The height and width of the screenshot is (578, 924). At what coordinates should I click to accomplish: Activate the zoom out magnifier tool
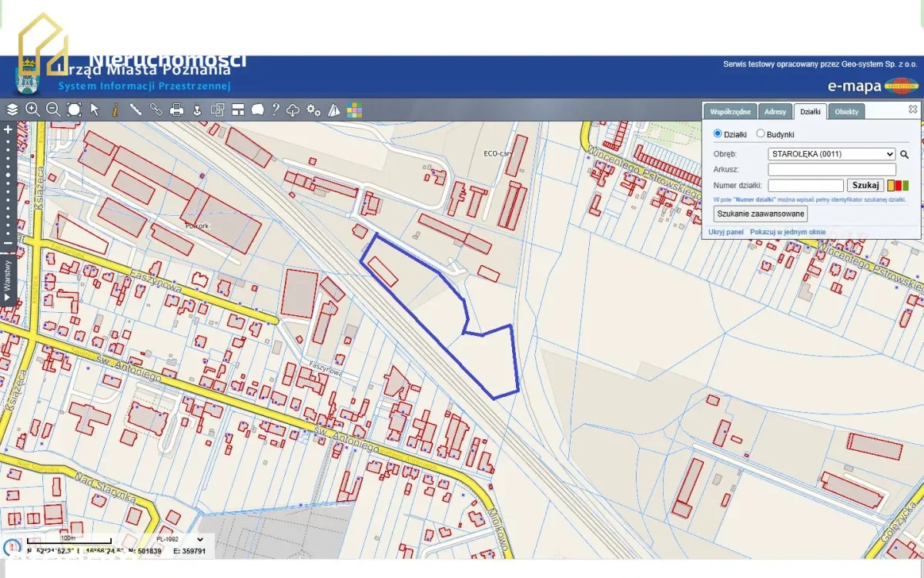tap(53, 109)
